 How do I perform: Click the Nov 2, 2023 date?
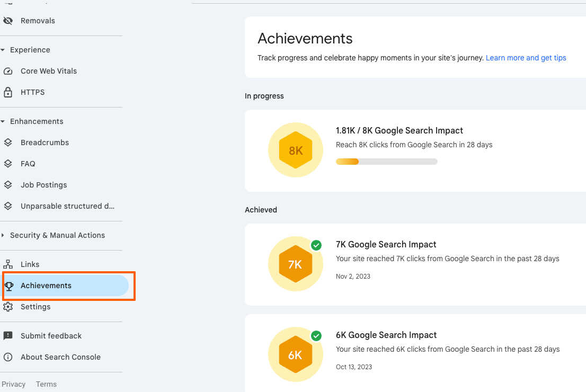[353, 277]
